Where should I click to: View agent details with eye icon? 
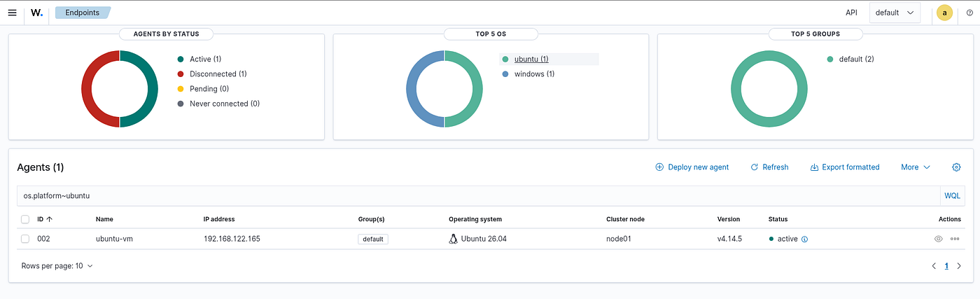pyautogui.click(x=939, y=239)
